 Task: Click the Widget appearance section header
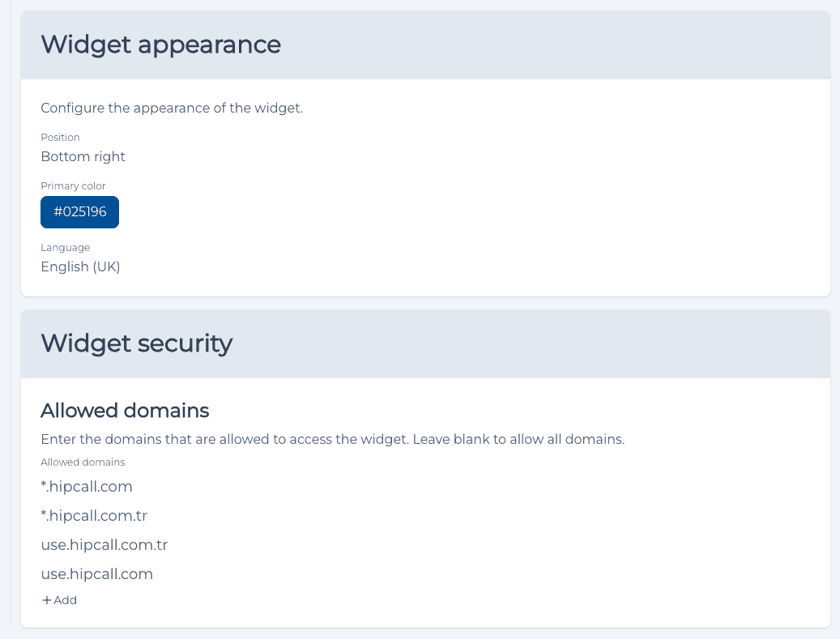(160, 45)
